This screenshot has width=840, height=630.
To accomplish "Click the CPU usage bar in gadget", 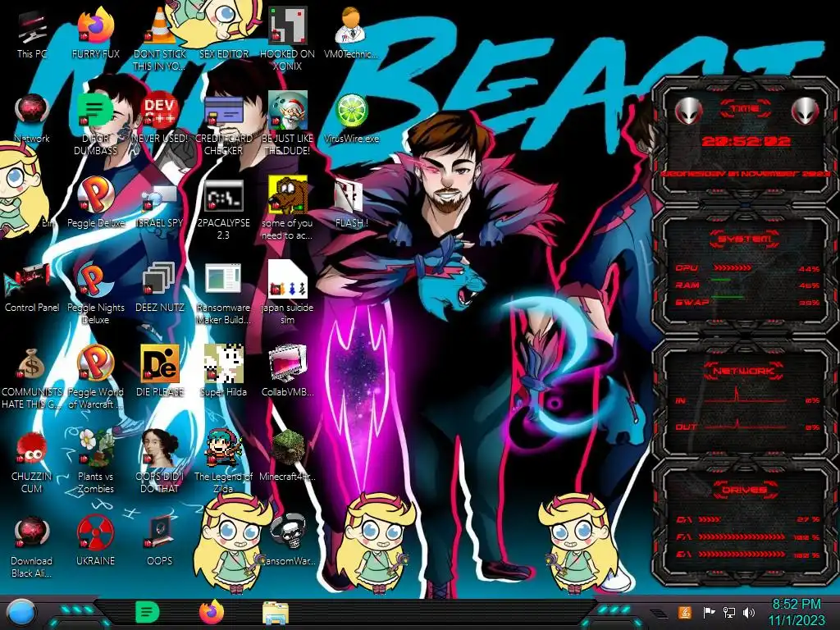I will (733, 268).
